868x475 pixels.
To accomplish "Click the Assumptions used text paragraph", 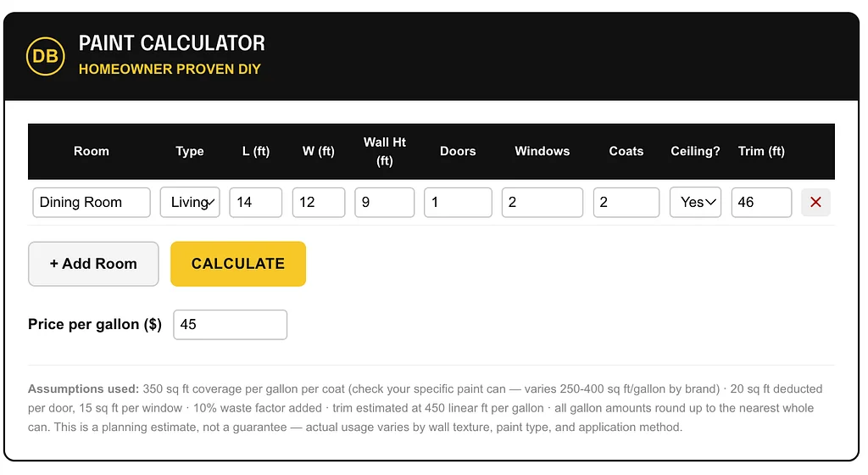I will pyautogui.click(x=426, y=408).
